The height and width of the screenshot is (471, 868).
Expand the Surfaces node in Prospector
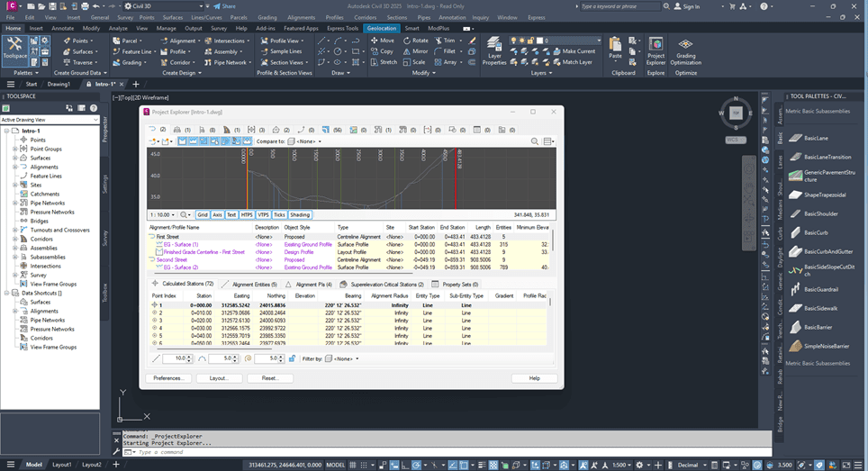[15, 158]
